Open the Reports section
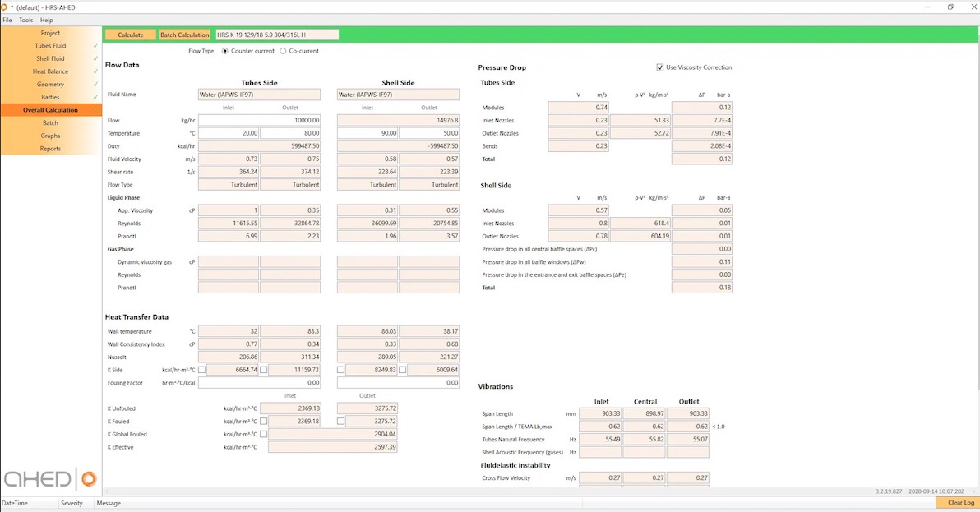The height and width of the screenshot is (512, 980). [x=51, y=149]
